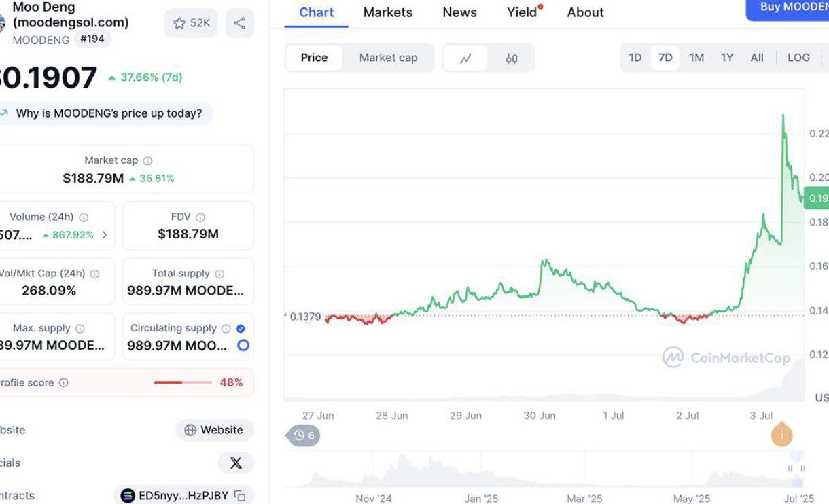Screen dimensions: 829x504
Task: Toggle LOG scale on chart
Action: (x=798, y=58)
